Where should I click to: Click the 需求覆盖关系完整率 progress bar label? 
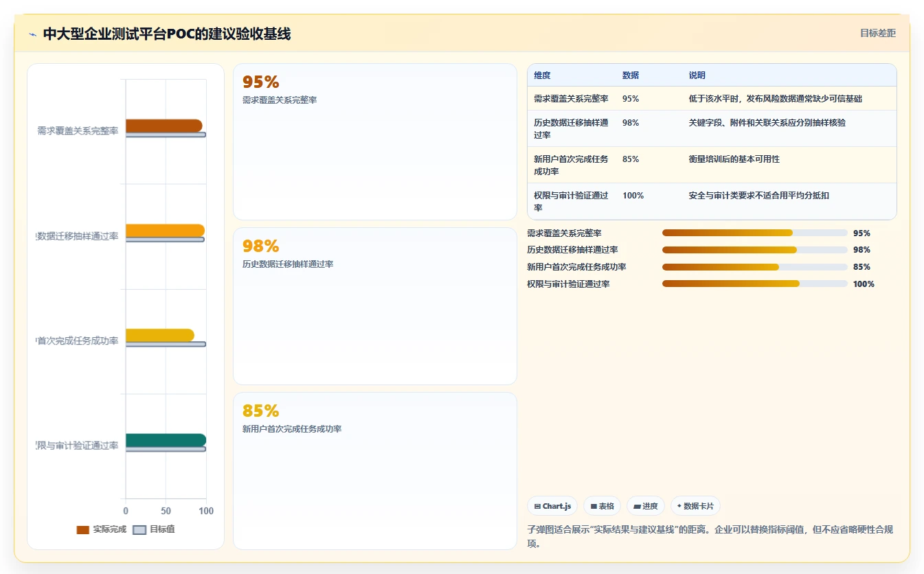coord(564,233)
